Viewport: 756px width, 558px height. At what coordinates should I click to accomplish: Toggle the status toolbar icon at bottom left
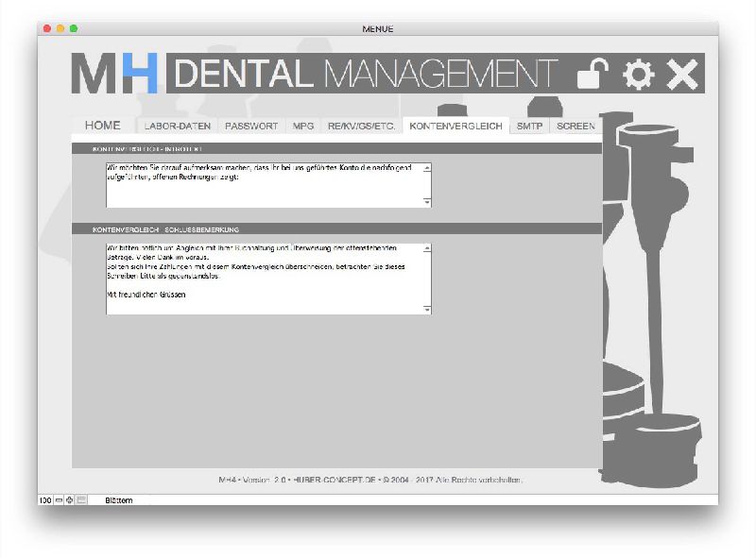point(81,499)
